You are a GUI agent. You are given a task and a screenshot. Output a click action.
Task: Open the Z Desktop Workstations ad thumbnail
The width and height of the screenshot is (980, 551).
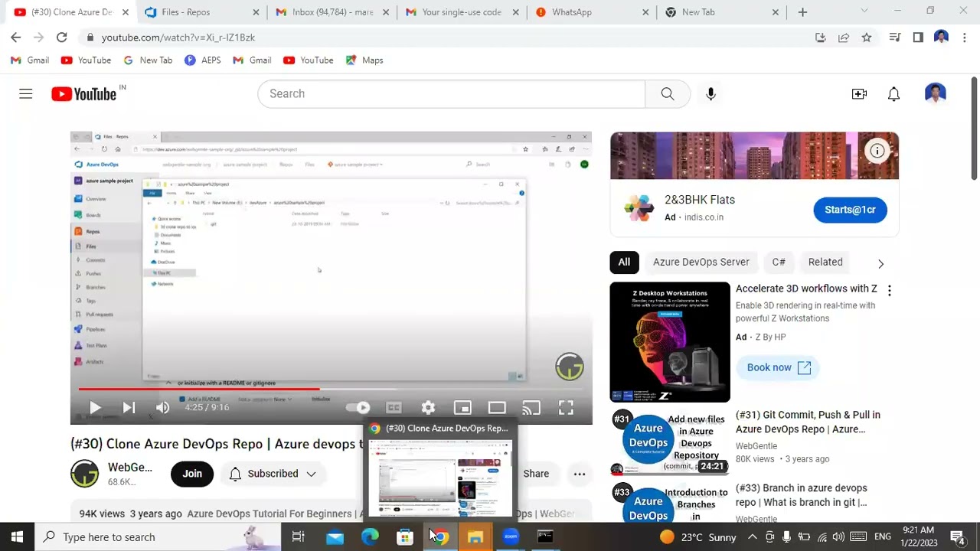coord(670,342)
